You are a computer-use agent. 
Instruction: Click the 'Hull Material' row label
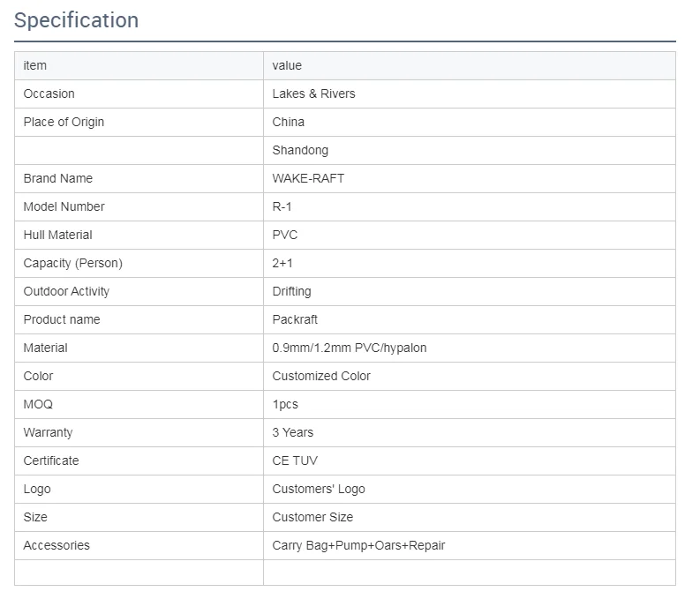(x=57, y=235)
